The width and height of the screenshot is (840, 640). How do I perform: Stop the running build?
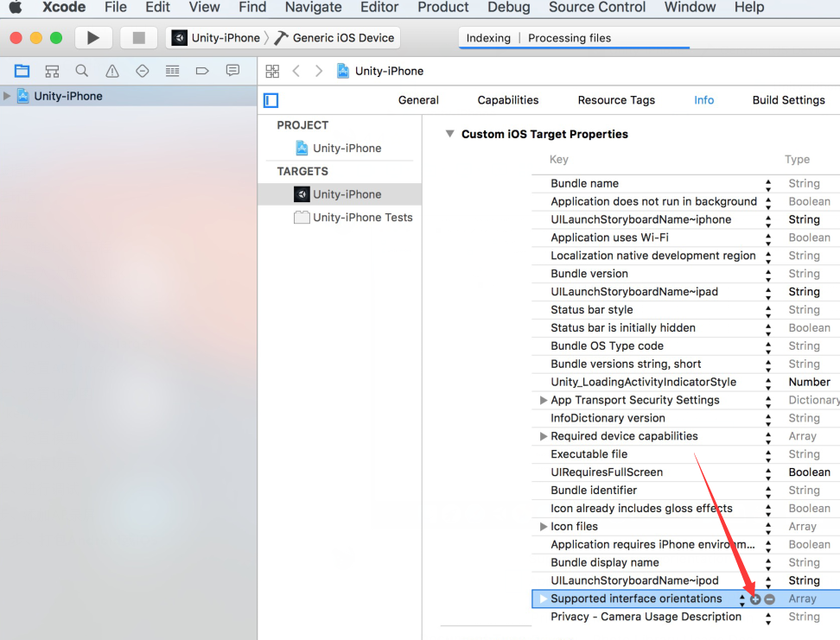pyautogui.click(x=139, y=38)
